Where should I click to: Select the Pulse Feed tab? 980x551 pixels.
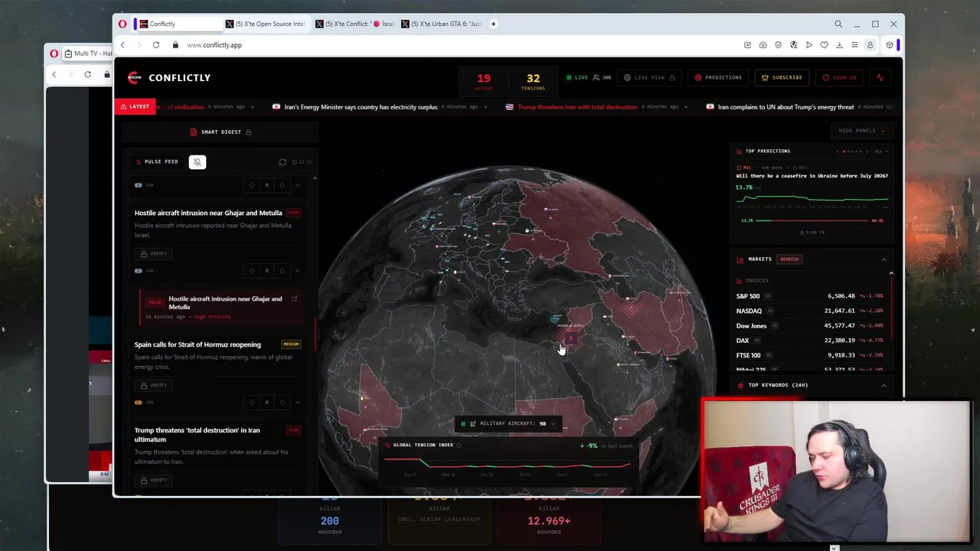point(157,162)
